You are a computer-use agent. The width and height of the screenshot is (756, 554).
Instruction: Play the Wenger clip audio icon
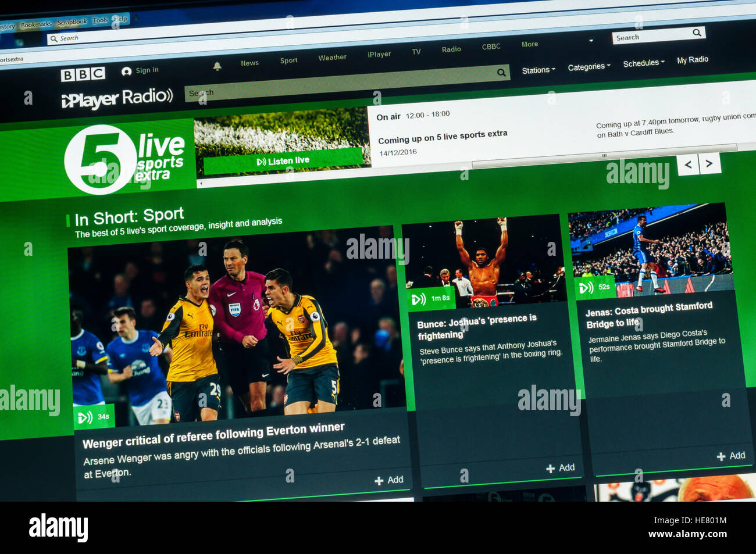pos(85,417)
